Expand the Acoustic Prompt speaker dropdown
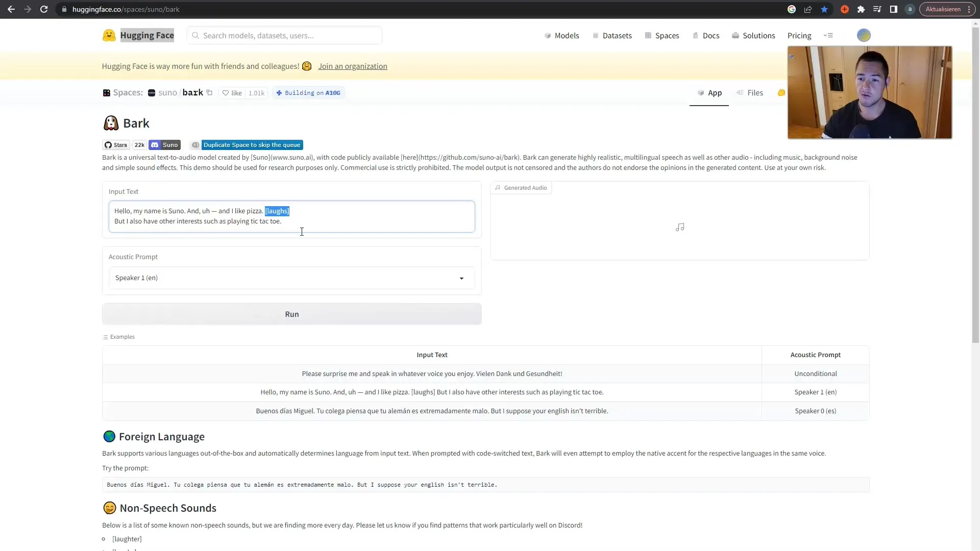The width and height of the screenshot is (980, 551). coord(461,277)
